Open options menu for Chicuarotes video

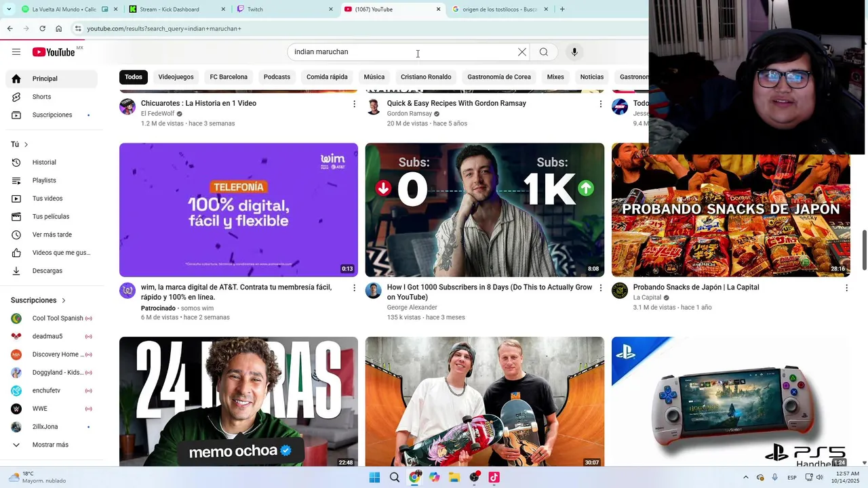click(354, 104)
